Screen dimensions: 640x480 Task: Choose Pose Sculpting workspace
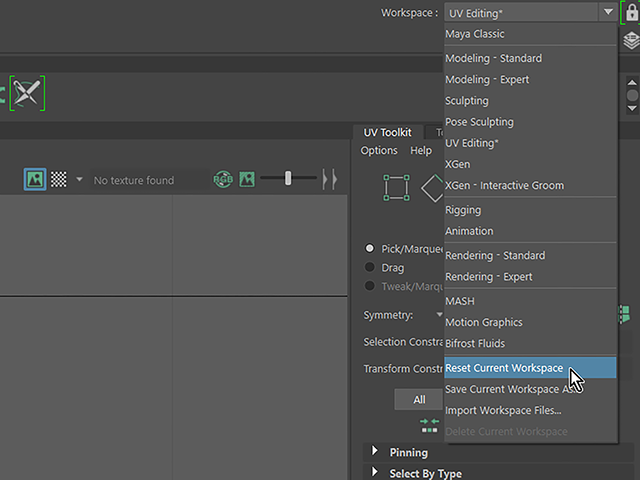530,122
